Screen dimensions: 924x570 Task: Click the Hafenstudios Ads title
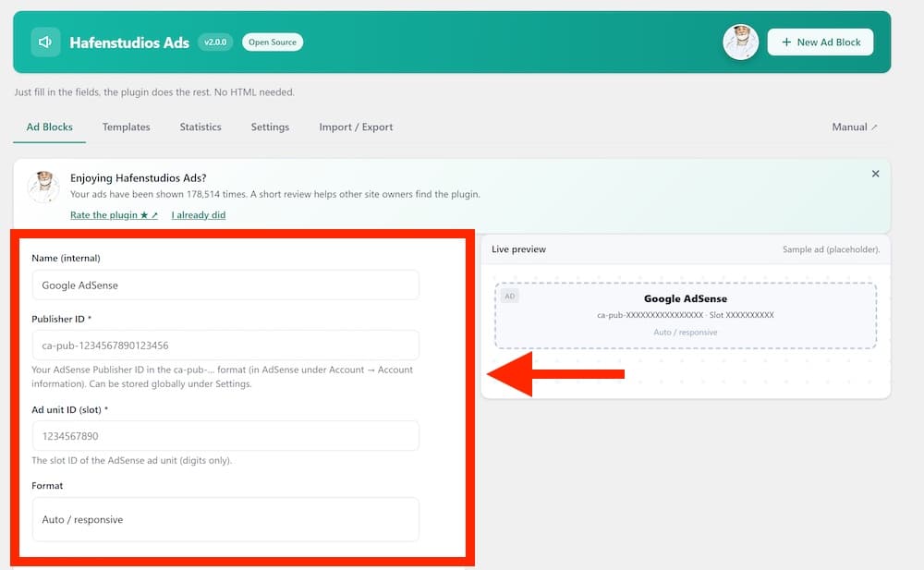[x=129, y=42]
